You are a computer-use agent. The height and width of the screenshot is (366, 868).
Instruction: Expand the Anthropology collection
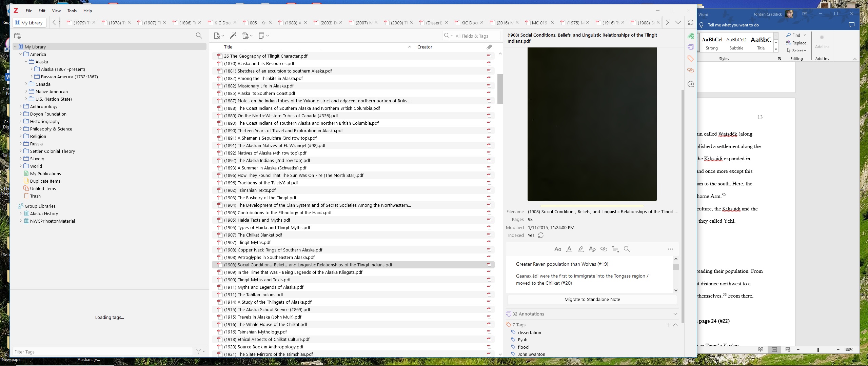point(21,106)
